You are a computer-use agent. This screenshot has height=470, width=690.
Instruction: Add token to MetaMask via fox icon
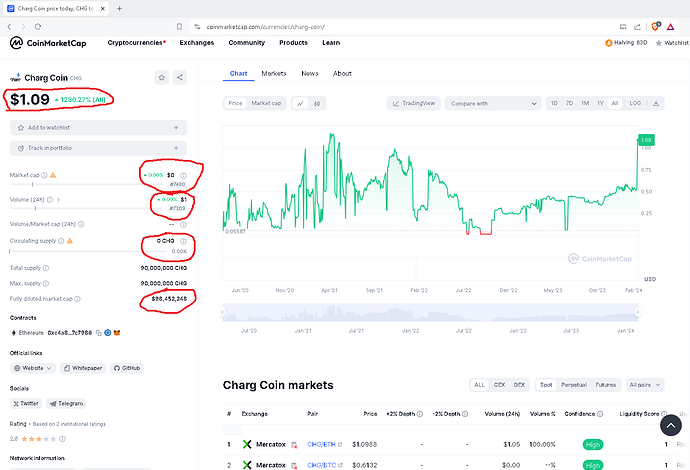tap(117, 333)
